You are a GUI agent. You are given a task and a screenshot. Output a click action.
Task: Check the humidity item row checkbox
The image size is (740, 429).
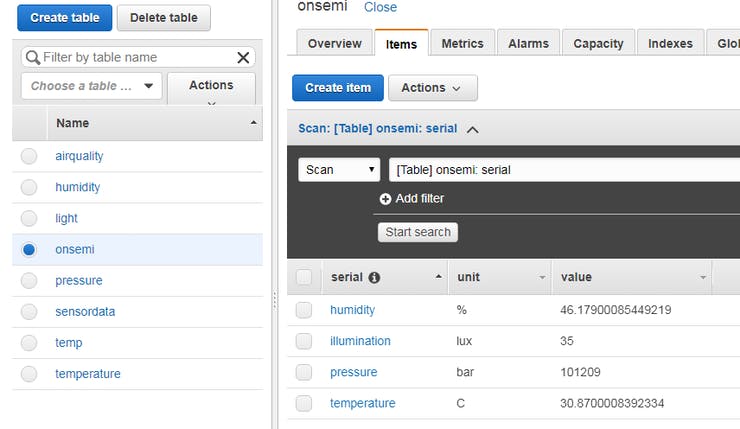304,310
